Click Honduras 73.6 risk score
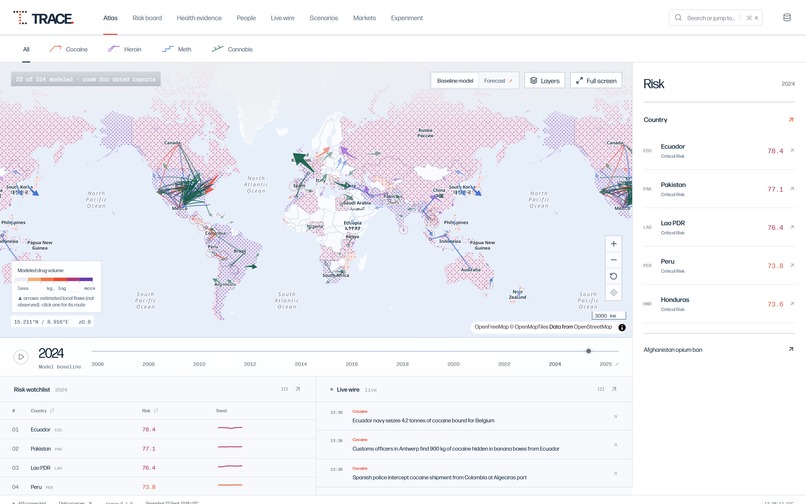Image resolution: width=806 pixels, height=504 pixels. (x=775, y=304)
